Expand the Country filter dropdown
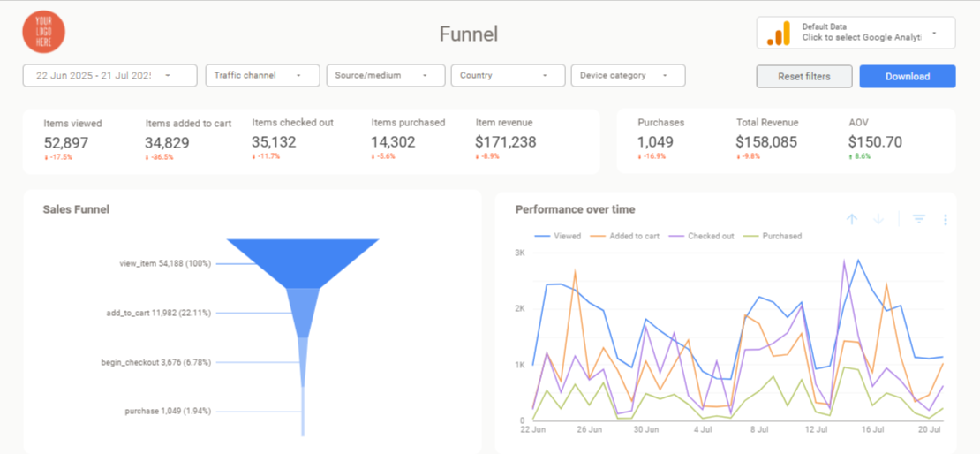The height and width of the screenshot is (454, 980). point(509,75)
